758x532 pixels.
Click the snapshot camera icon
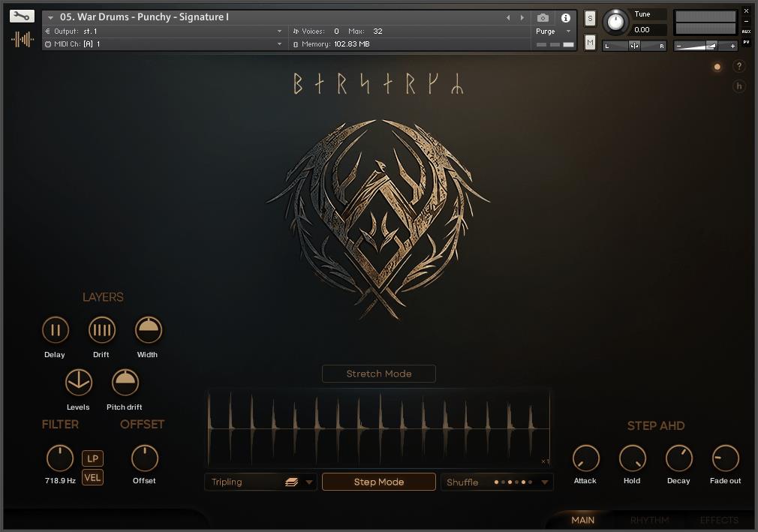click(543, 18)
